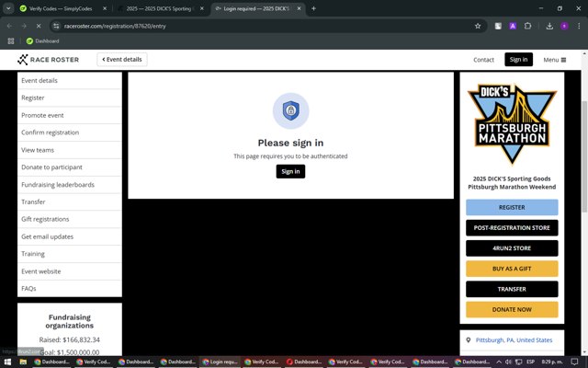Open Promote event in sidebar

(x=70, y=115)
